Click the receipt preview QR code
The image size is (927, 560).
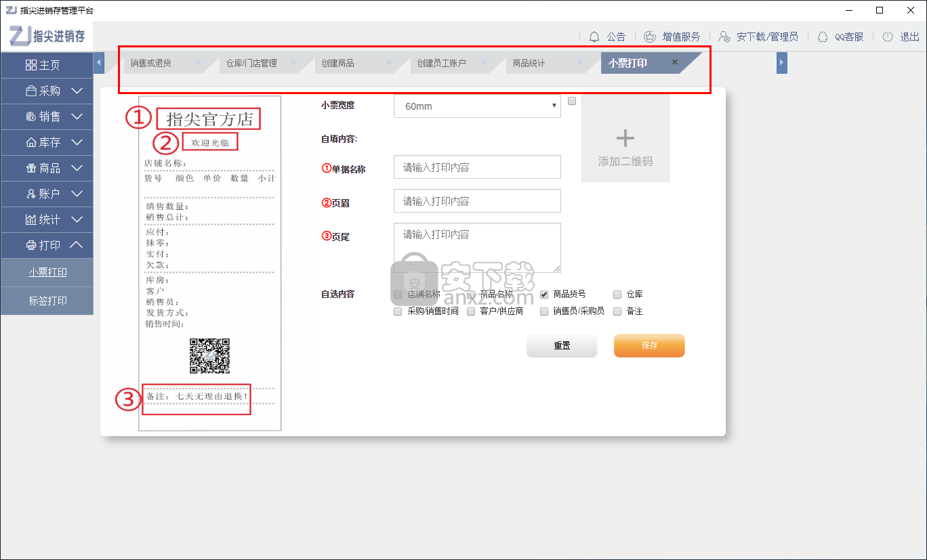click(x=209, y=356)
